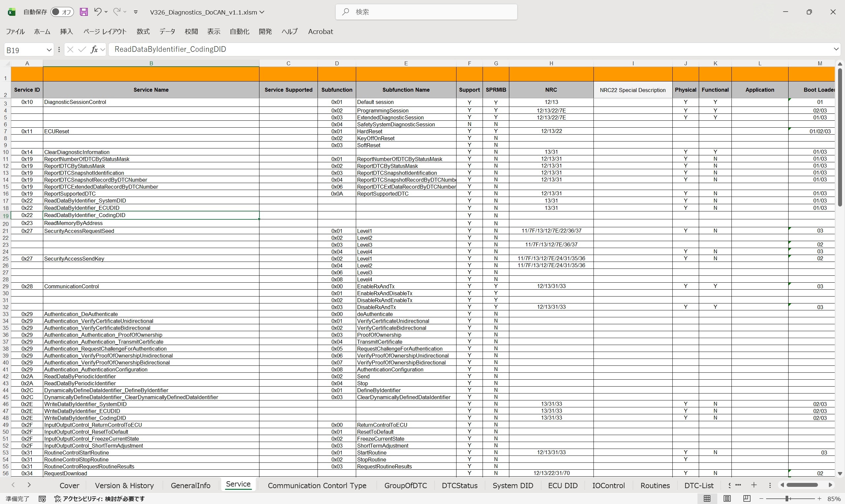Click into the 検索 search box
Image resolution: width=845 pixels, height=504 pixels.
click(426, 12)
